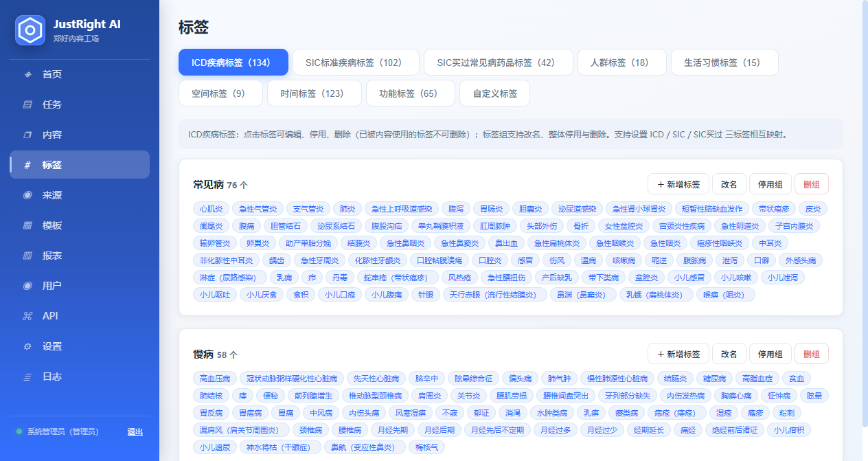Click the 子宫内膜炎 tag

pos(794,226)
